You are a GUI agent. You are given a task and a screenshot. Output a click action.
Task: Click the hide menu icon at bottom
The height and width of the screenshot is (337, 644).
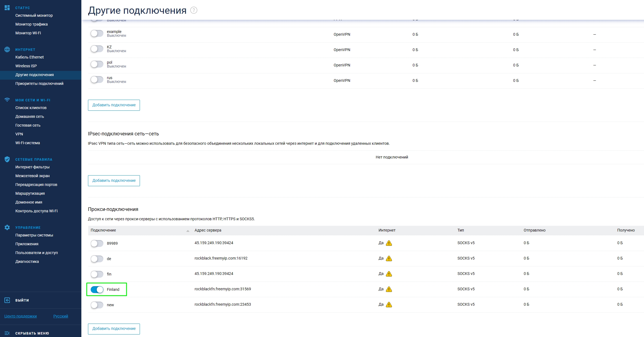pos(7,333)
